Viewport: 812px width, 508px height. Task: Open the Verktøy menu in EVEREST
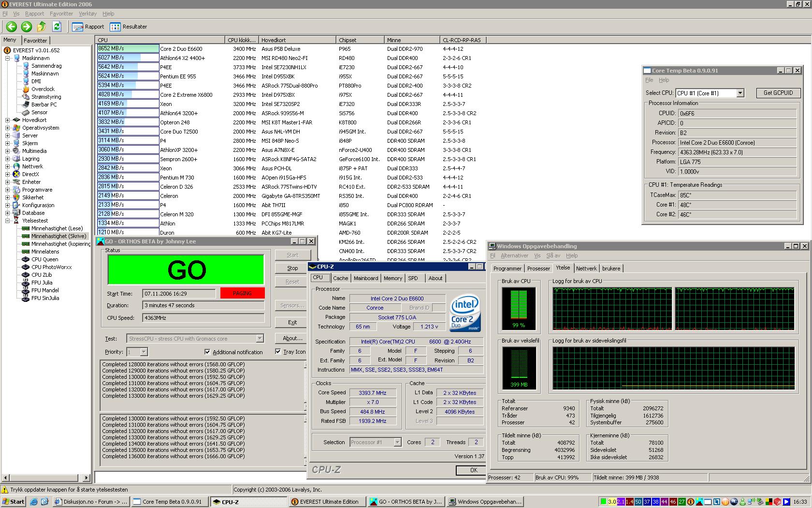(87, 14)
